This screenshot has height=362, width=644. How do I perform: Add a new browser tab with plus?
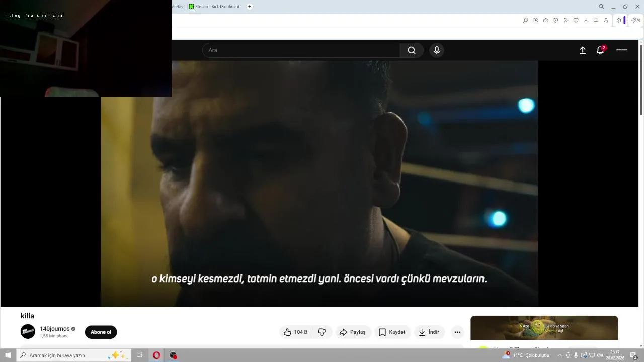pyautogui.click(x=250, y=7)
